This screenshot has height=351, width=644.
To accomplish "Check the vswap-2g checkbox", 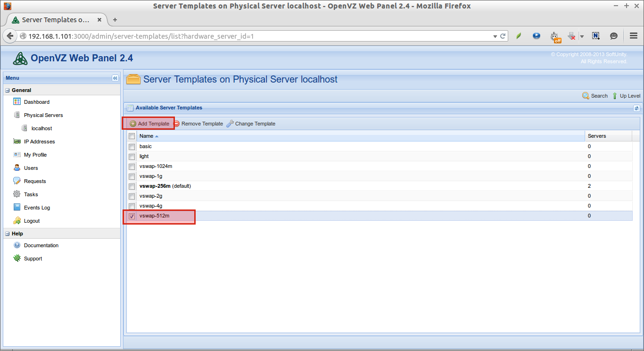I will click(132, 196).
